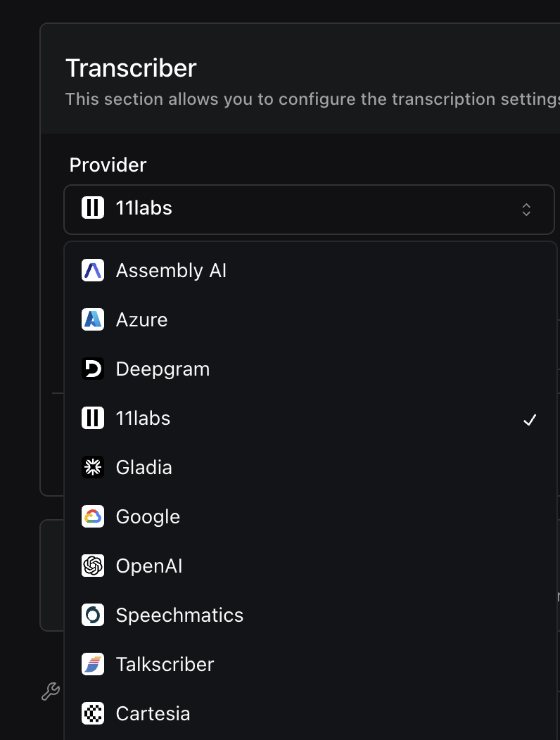Click the Gladia logo icon
The image size is (560, 740).
click(93, 468)
